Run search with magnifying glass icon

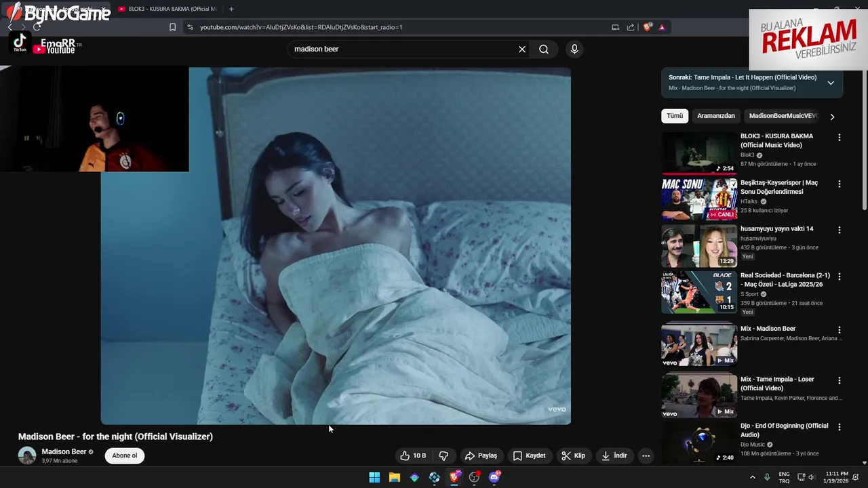point(544,49)
